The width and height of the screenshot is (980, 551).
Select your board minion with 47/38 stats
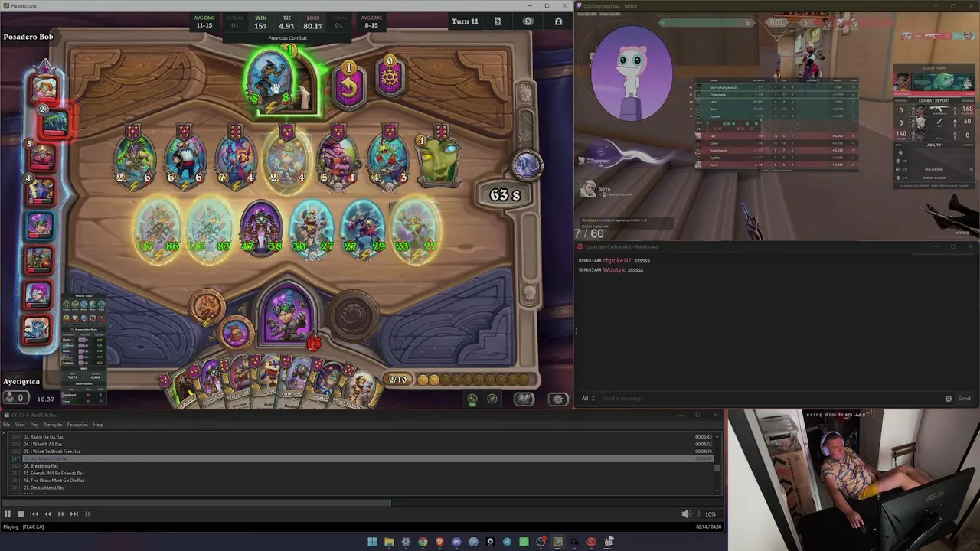coord(261,228)
